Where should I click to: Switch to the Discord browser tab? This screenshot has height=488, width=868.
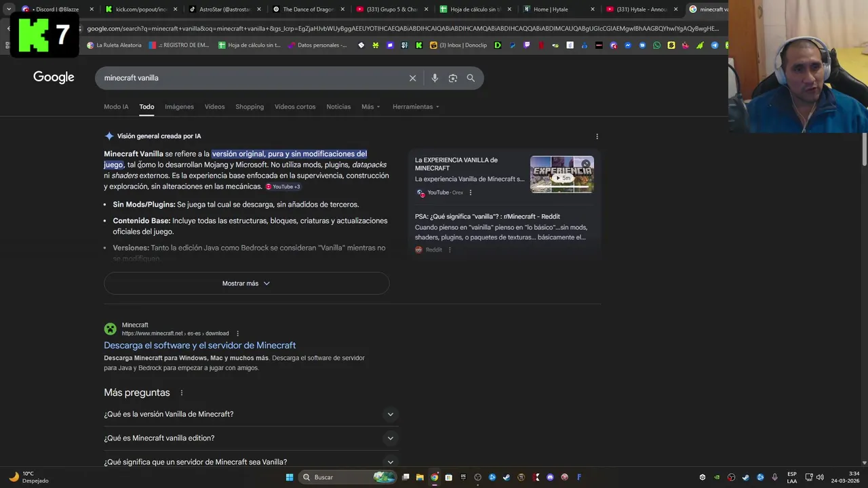[56, 9]
